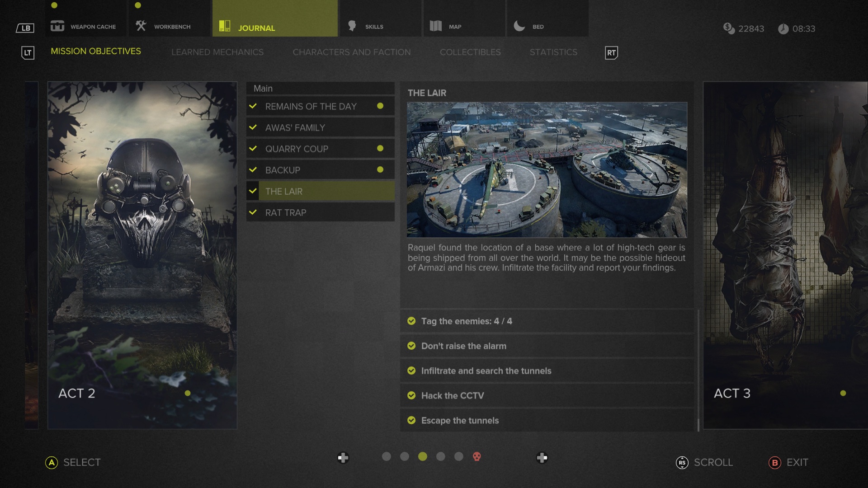Click the Skills head icon

tap(352, 26)
